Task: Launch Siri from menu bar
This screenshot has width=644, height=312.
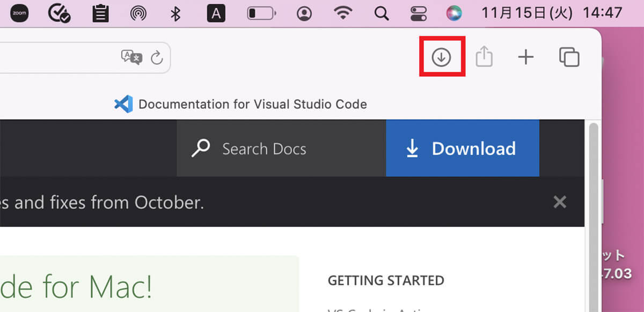Action: [x=454, y=13]
